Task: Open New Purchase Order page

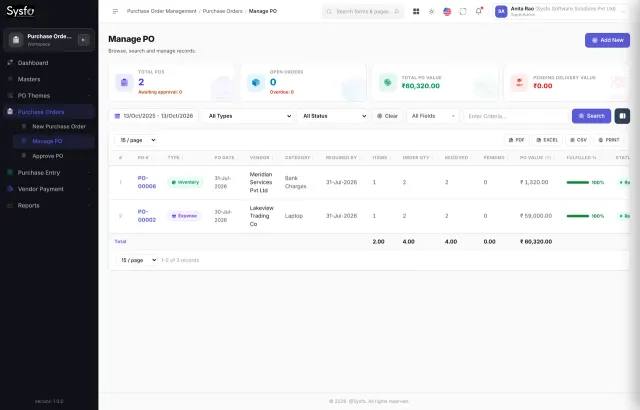Action: point(54,126)
